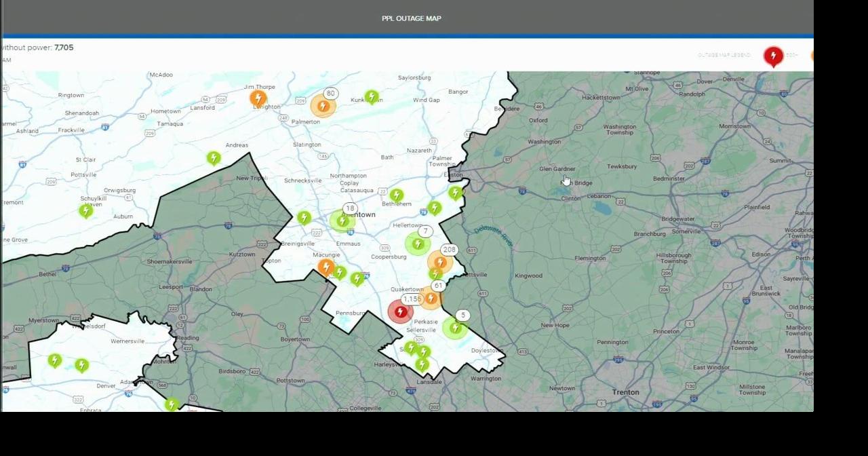Click the green outage marker below Easton

point(455,193)
